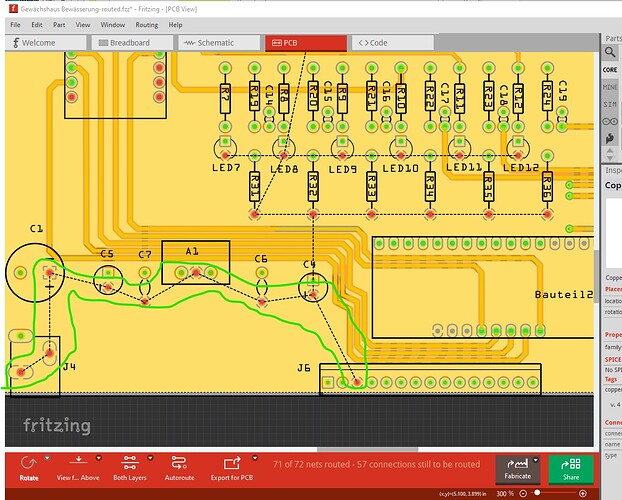622x500 pixels.
Task: Open the View menu
Action: [83, 25]
